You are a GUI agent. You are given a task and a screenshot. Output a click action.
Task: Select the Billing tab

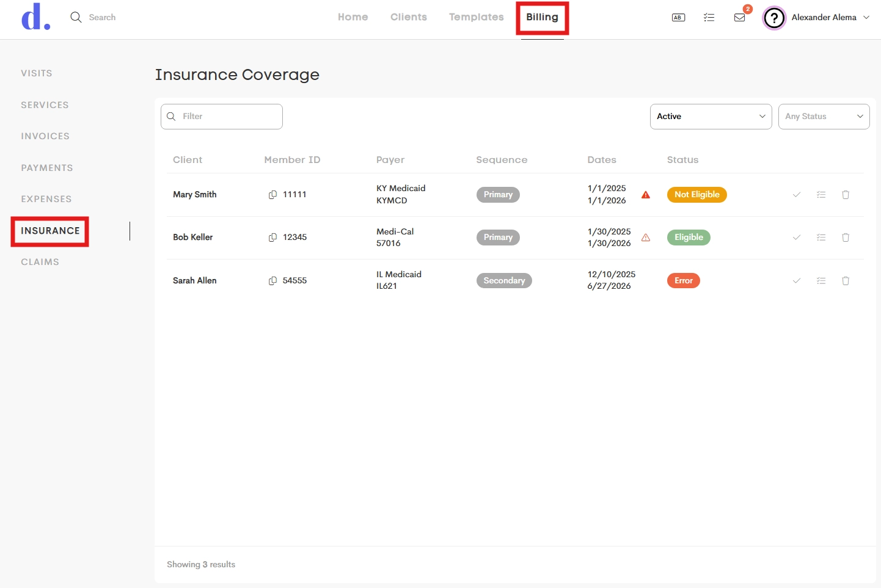pyautogui.click(x=543, y=17)
